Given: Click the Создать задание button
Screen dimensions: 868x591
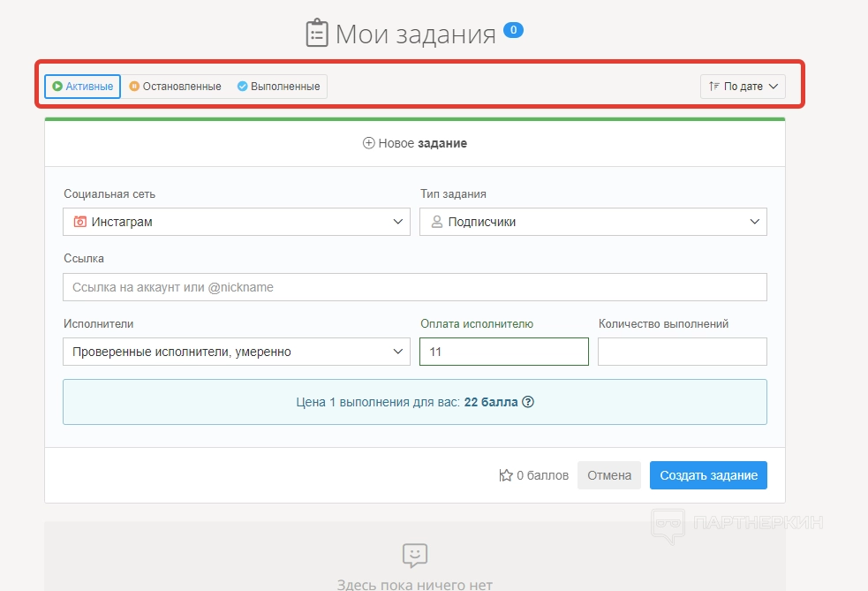Looking at the screenshot, I should coord(708,475).
